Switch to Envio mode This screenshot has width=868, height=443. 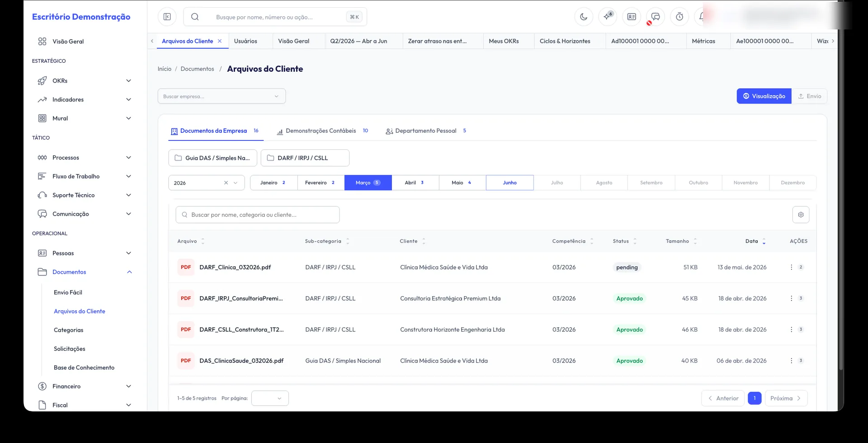(x=809, y=96)
